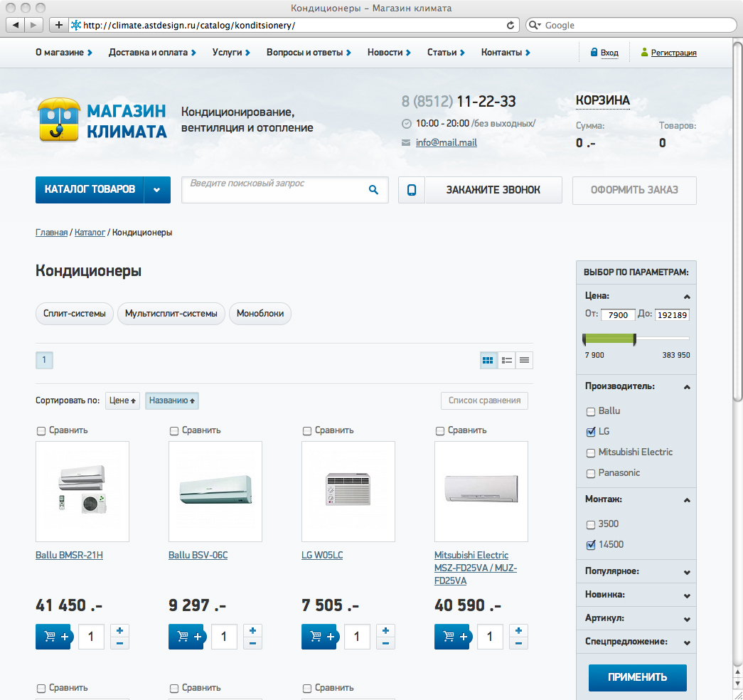The height and width of the screenshot is (700, 743).
Task: Click the add bookmark plus button
Action: click(x=58, y=25)
